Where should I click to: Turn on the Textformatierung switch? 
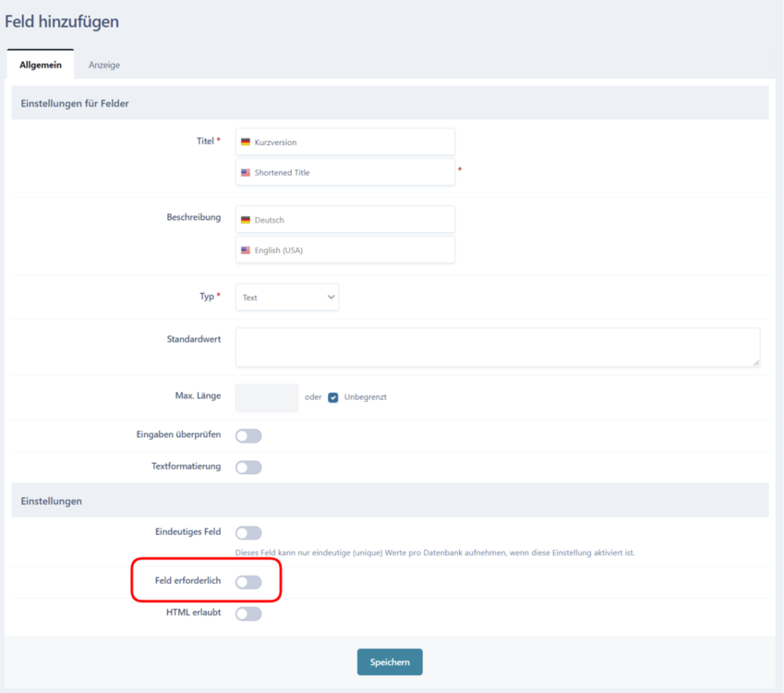click(x=248, y=468)
